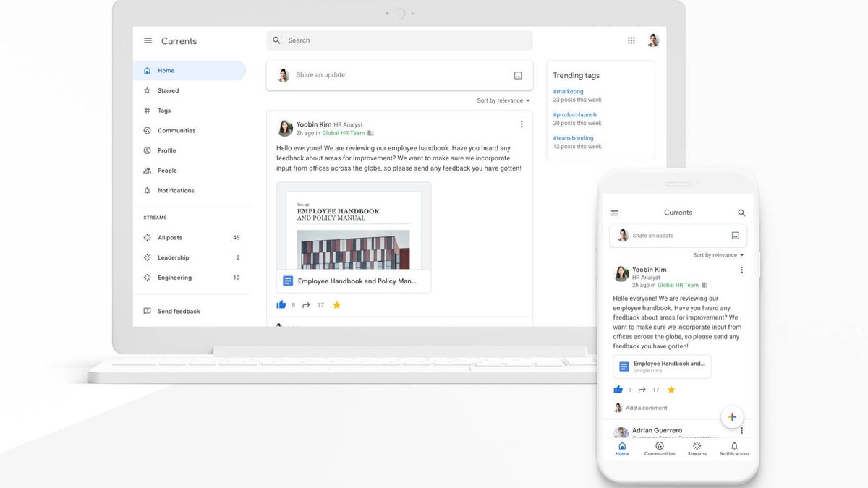Click the Notifications bell icon in sidebar
This screenshot has height=488, width=868.
(x=148, y=191)
